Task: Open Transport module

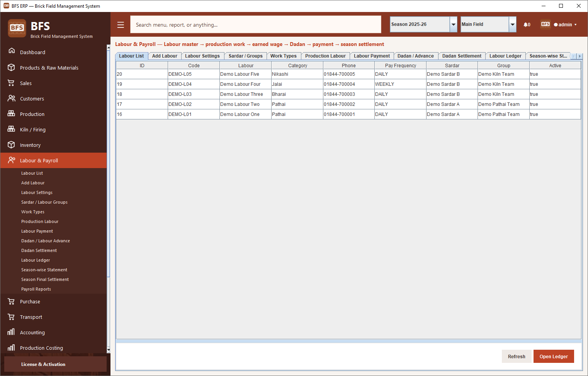Action: click(53, 317)
